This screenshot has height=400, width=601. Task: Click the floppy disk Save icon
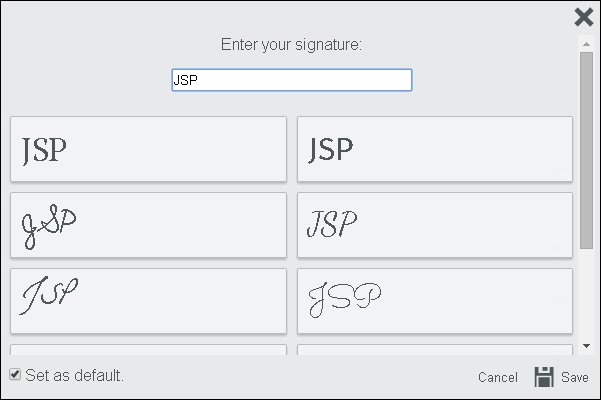tap(544, 377)
